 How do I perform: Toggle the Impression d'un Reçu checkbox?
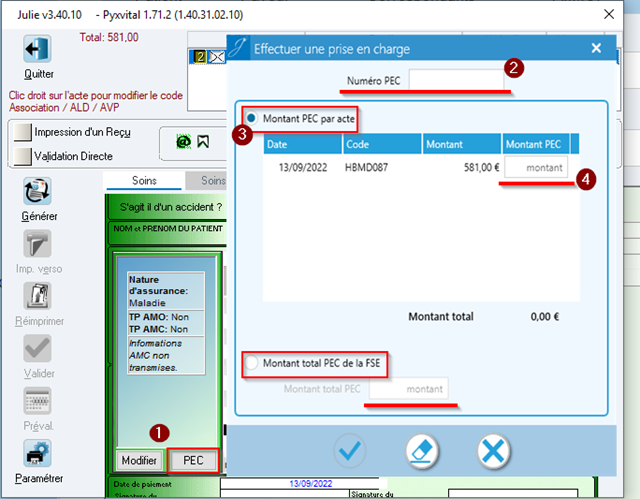[22, 132]
